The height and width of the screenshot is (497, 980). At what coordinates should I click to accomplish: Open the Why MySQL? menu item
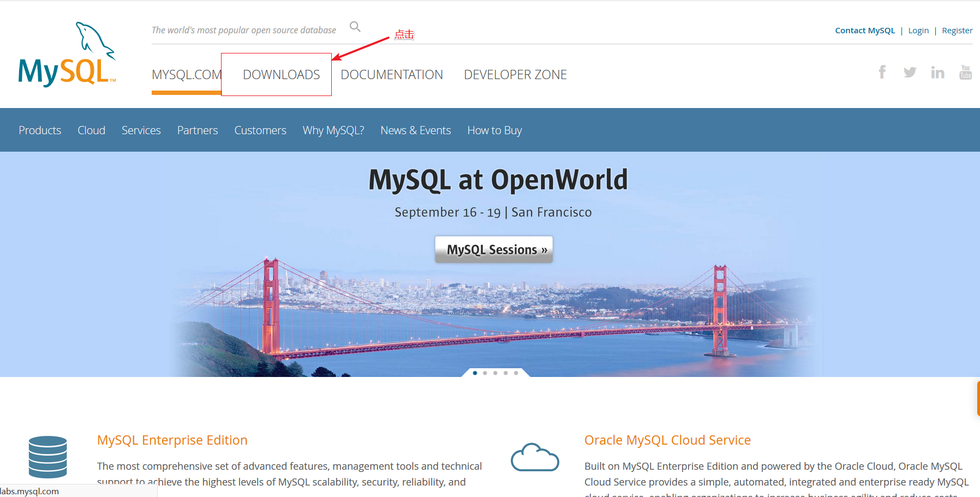[x=333, y=130]
